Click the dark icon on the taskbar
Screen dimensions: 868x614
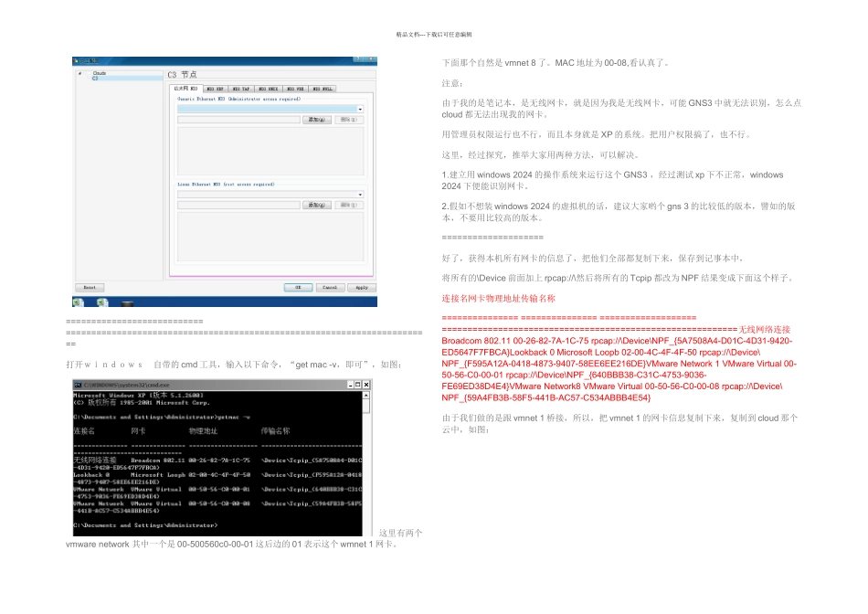click(127, 303)
